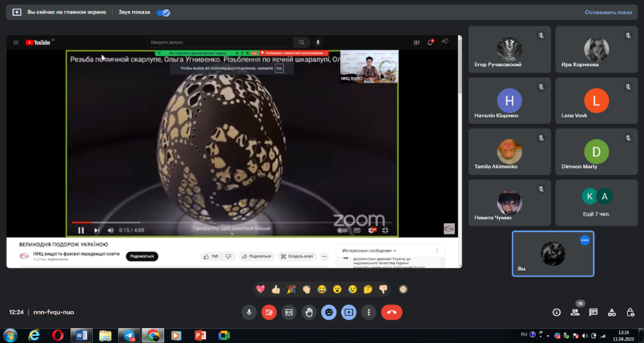Viewport: 644px width, 343px height.
Task: Open video three-dot more actions
Action: coord(325,257)
